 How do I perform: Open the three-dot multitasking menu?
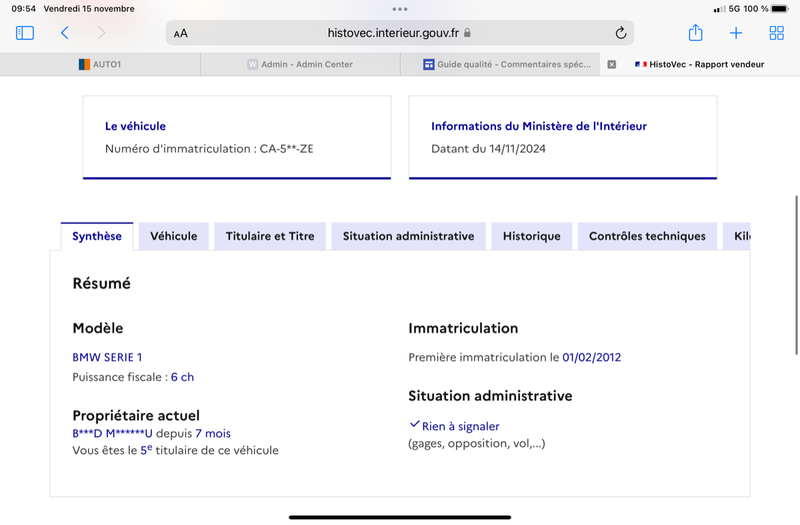pyautogui.click(x=400, y=9)
